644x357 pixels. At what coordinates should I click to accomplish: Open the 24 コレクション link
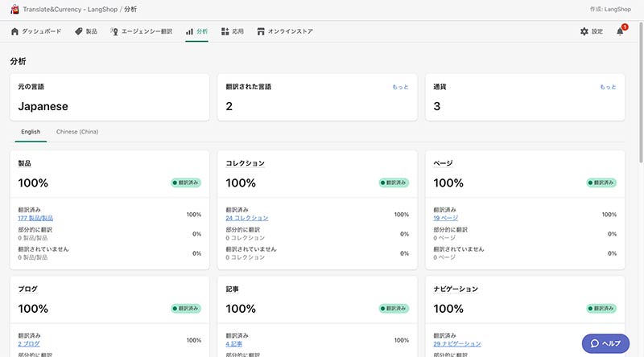click(247, 218)
